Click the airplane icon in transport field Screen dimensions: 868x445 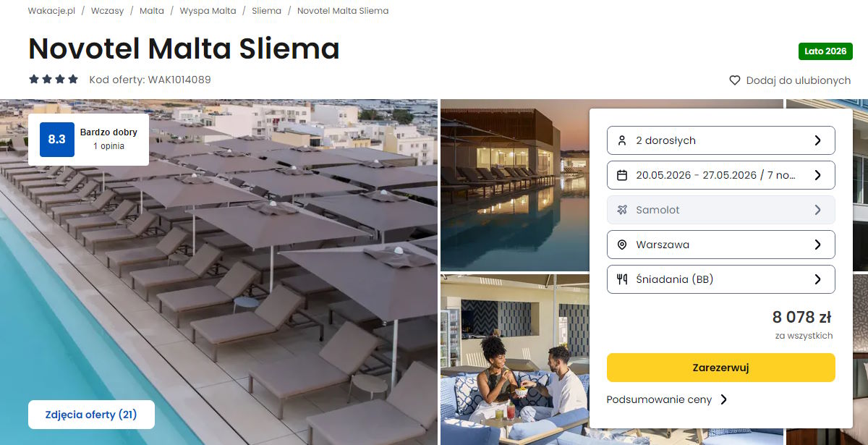point(622,210)
